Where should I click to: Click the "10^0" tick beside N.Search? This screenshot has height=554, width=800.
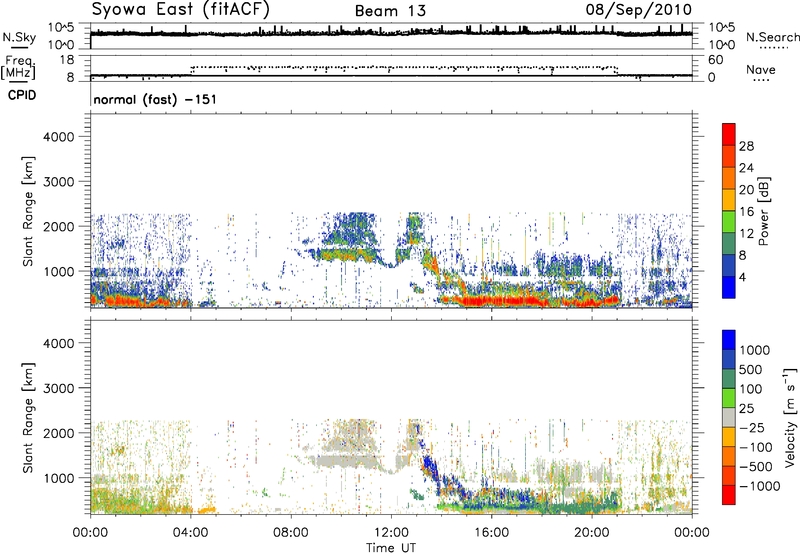(x=722, y=45)
